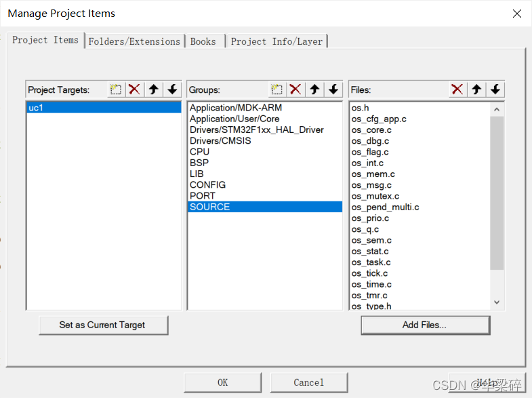Screen dimensions: 532x398
Task: Select the os_prio.c file
Action: pos(420,218)
